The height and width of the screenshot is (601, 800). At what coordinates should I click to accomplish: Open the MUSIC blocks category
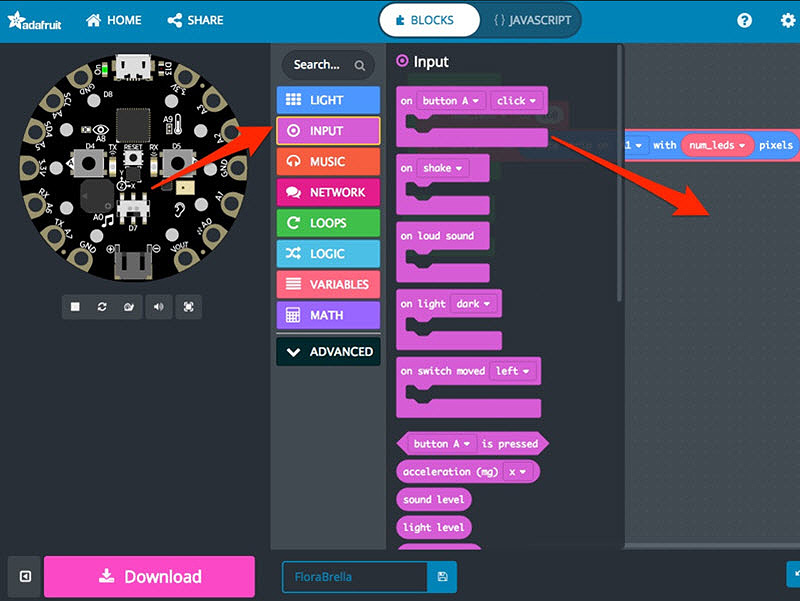(328, 161)
